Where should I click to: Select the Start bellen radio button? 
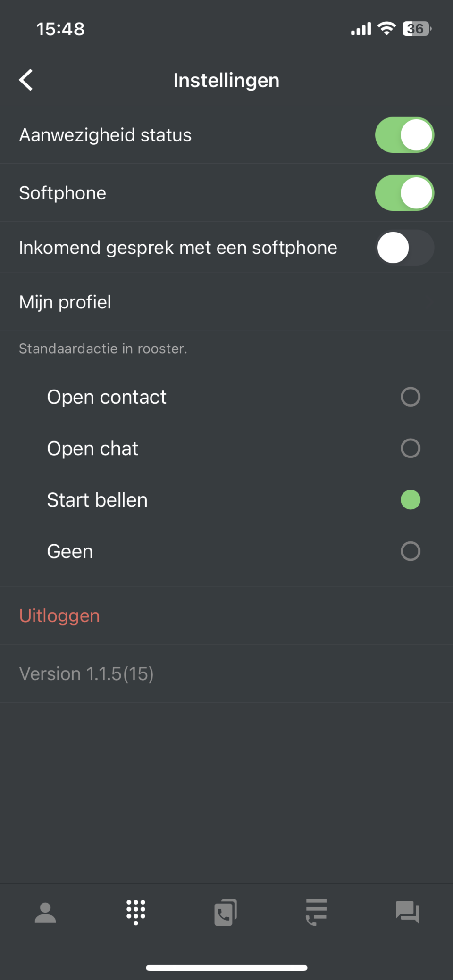click(x=410, y=499)
